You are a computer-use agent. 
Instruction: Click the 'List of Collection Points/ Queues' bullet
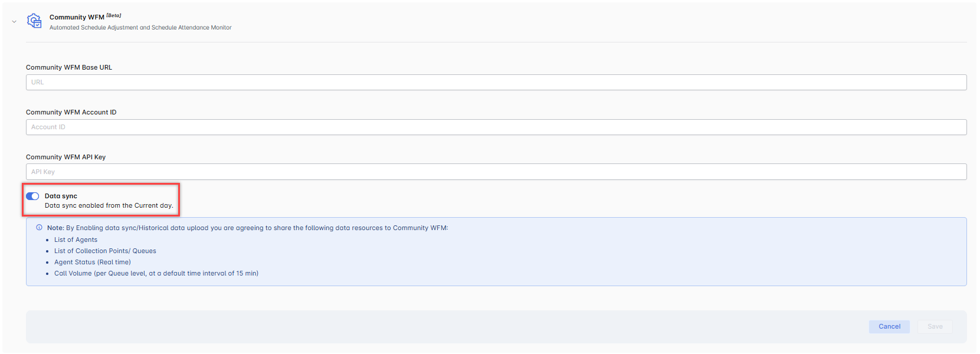[105, 251]
